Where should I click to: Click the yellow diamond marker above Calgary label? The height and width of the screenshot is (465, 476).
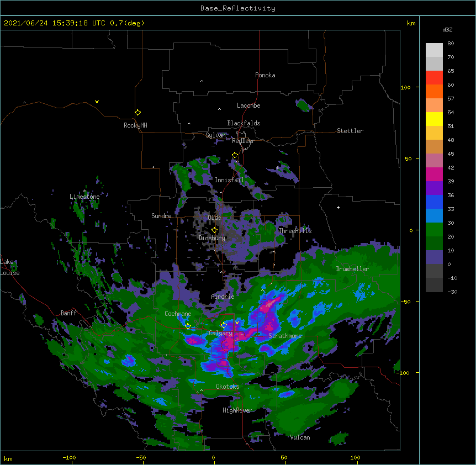tap(224, 325)
